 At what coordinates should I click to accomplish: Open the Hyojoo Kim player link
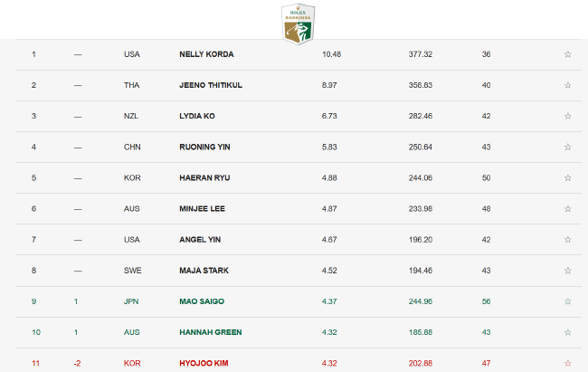[x=204, y=363]
